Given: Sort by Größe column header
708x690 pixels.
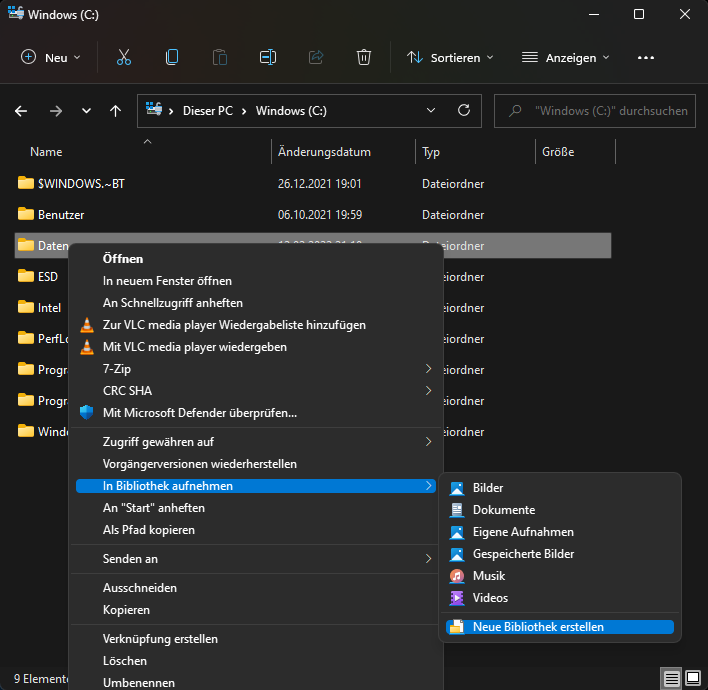Looking at the screenshot, I should click(558, 152).
